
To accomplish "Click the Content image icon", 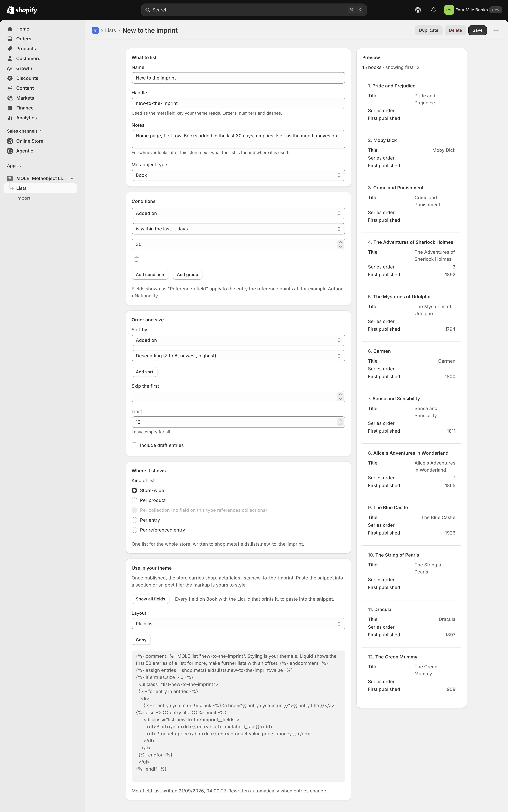I will (10, 88).
